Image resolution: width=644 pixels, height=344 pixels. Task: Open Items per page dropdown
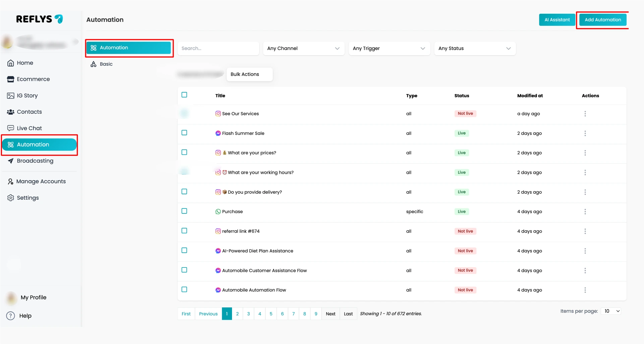click(611, 311)
